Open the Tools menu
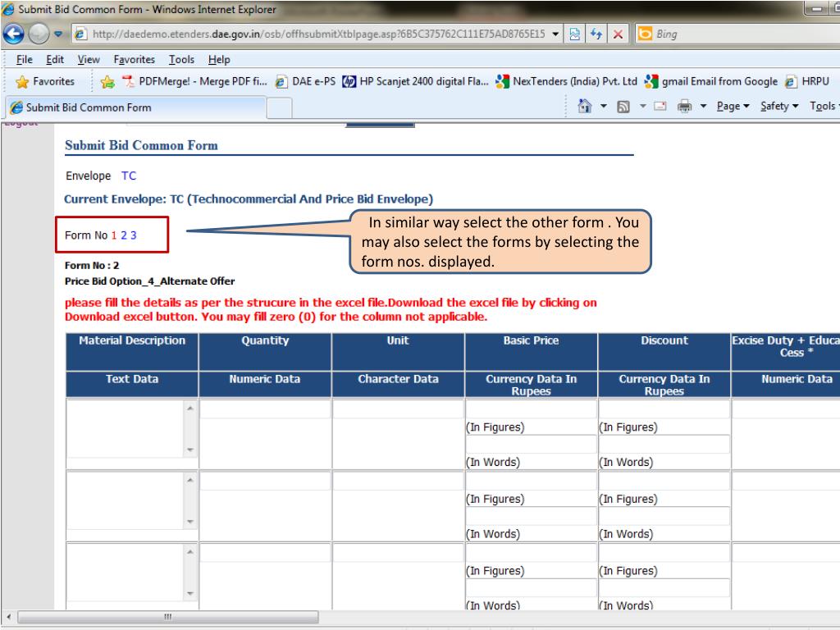 [x=181, y=59]
